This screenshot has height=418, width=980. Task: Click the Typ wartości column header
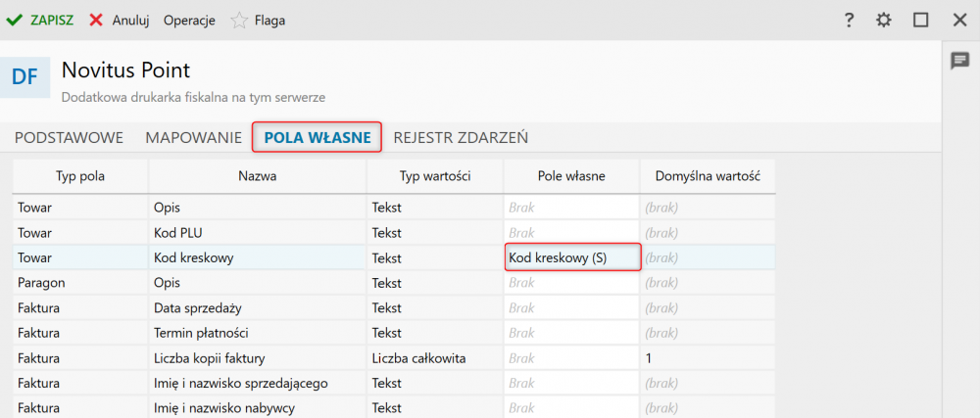click(x=435, y=176)
